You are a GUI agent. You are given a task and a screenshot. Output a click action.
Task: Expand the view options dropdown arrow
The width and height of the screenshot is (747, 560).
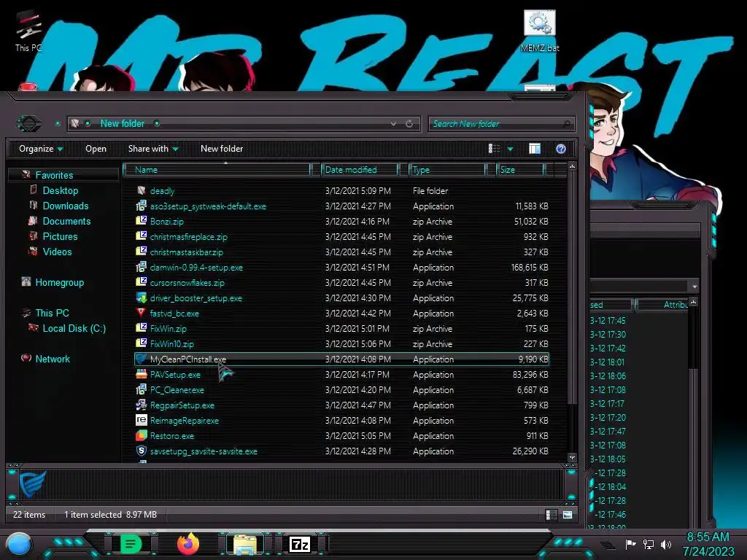point(510,149)
